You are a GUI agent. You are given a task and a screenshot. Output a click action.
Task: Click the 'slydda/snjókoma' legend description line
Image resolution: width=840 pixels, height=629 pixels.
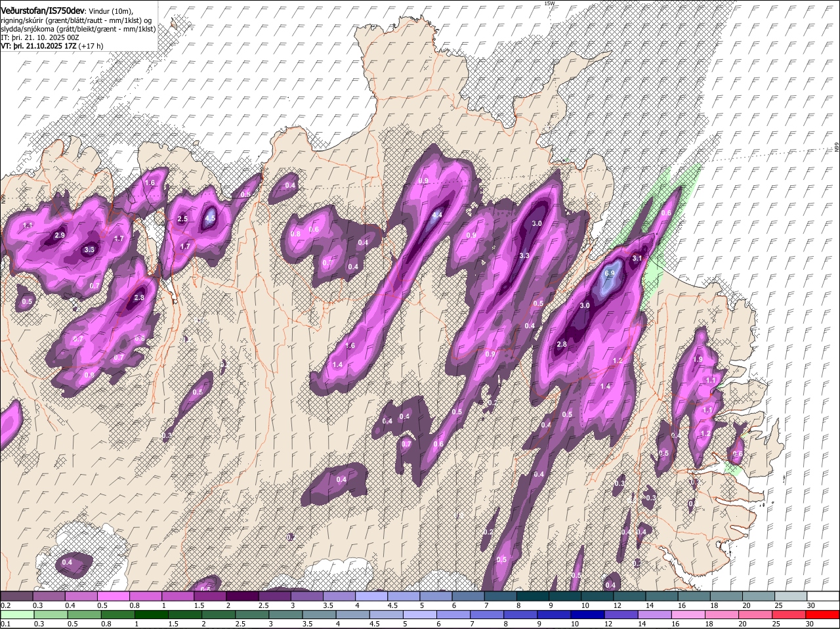point(78,29)
